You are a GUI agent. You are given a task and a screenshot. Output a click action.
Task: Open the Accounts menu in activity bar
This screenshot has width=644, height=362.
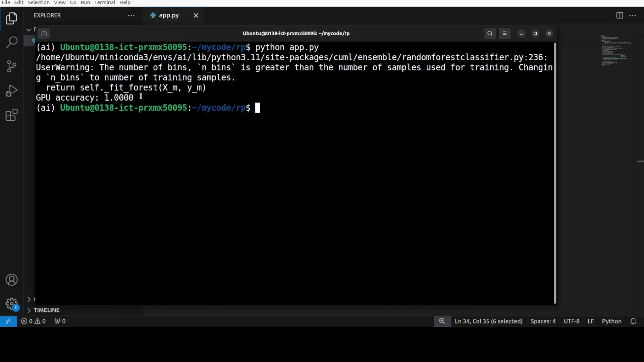click(x=12, y=280)
